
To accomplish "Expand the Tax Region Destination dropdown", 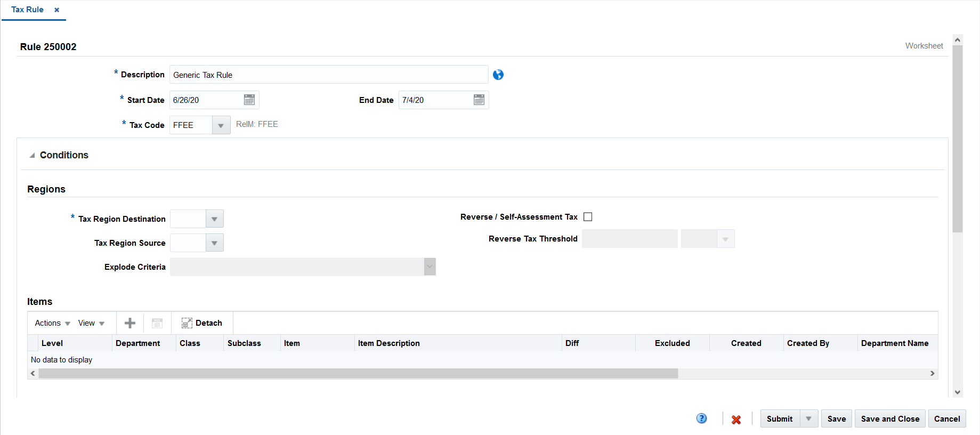I will [214, 219].
